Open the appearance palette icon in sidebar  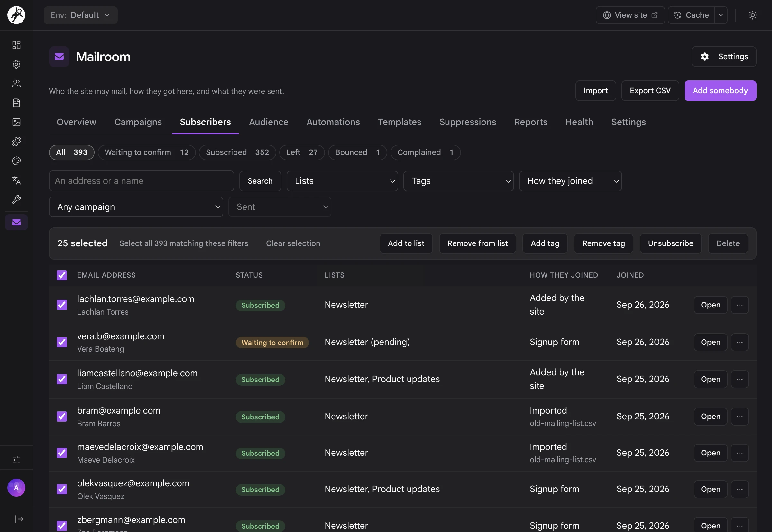pyautogui.click(x=16, y=161)
